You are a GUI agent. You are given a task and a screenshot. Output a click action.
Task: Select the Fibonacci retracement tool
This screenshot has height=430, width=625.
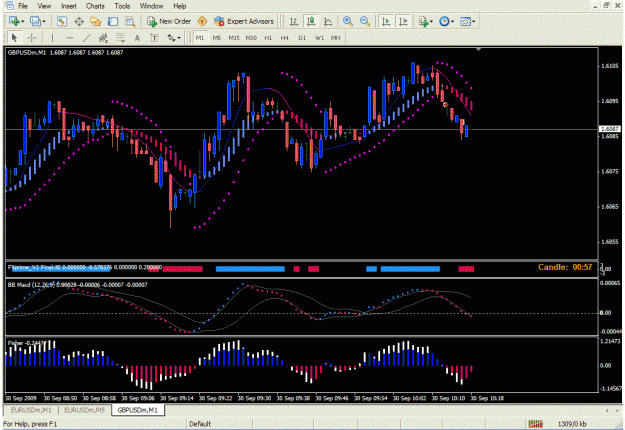coord(120,38)
